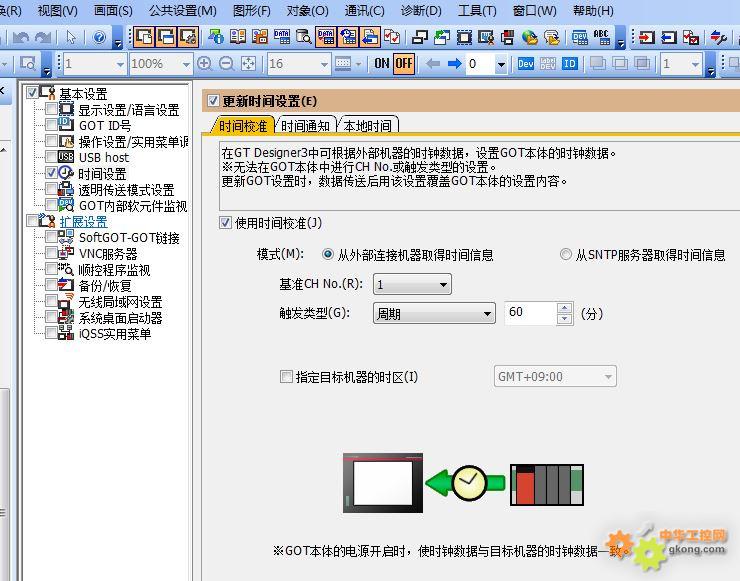Click the blue Dev display icon

click(525, 63)
